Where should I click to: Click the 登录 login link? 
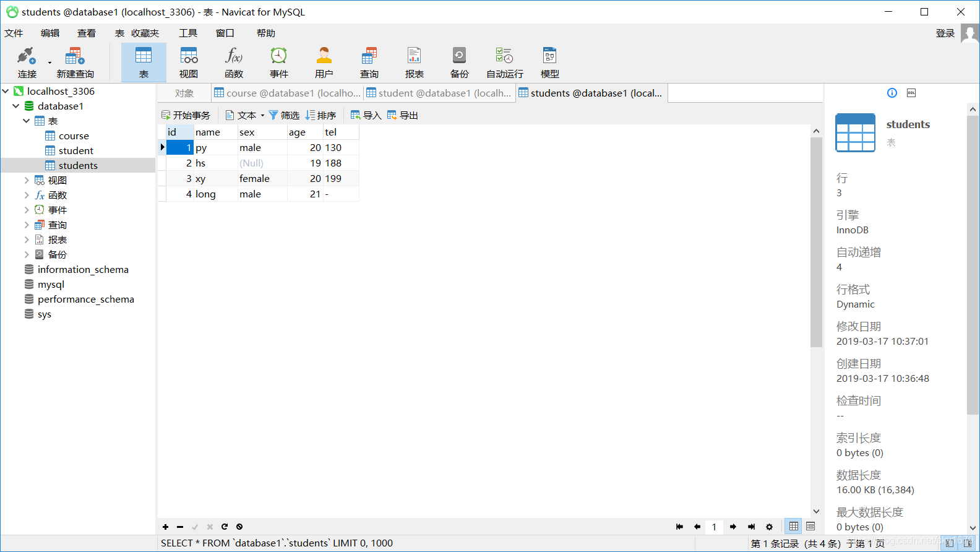pyautogui.click(x=945, y=33)
